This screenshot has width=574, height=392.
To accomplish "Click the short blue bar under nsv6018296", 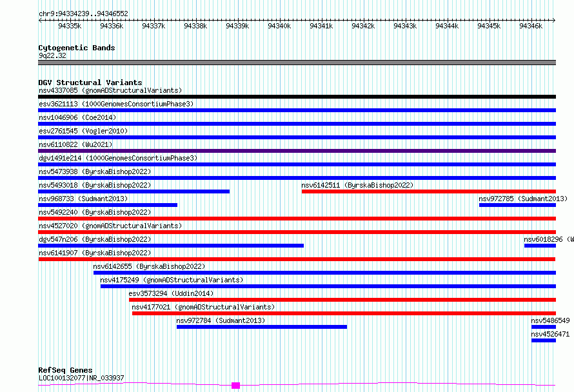I will [540, 246].
